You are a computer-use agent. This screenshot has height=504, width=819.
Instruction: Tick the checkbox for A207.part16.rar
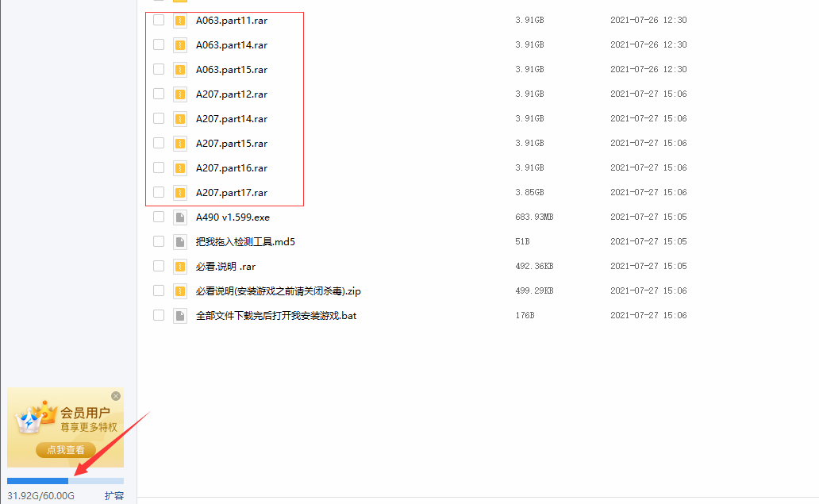click(159, 167)
